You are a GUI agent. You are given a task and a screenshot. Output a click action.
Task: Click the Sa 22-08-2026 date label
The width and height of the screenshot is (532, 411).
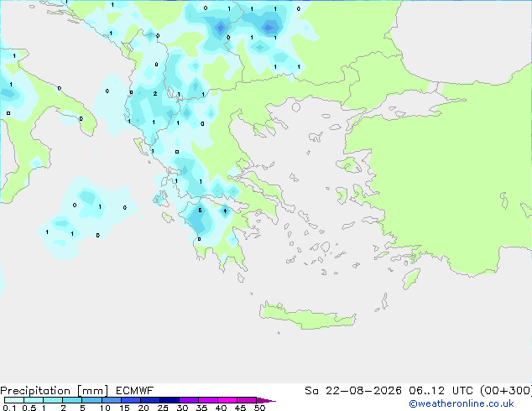pos(353,391)
